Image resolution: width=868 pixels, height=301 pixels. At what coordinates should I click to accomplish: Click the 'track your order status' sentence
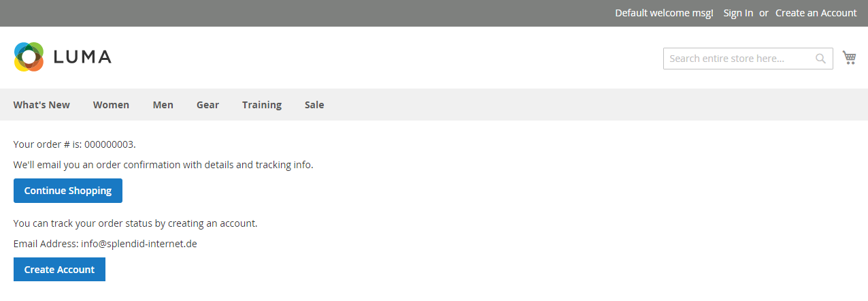[135, 223]
